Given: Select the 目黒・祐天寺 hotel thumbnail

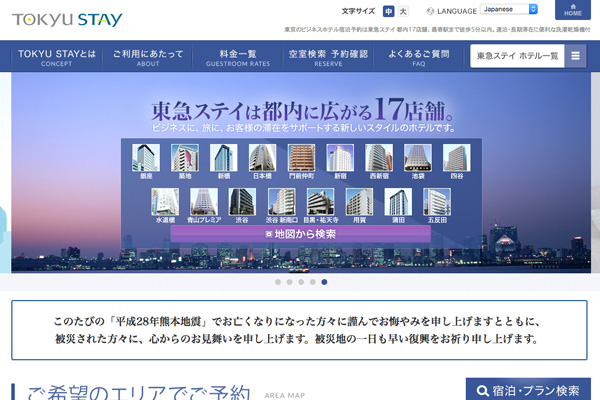Looking at the screenshot, I should [x=321, y=202].
